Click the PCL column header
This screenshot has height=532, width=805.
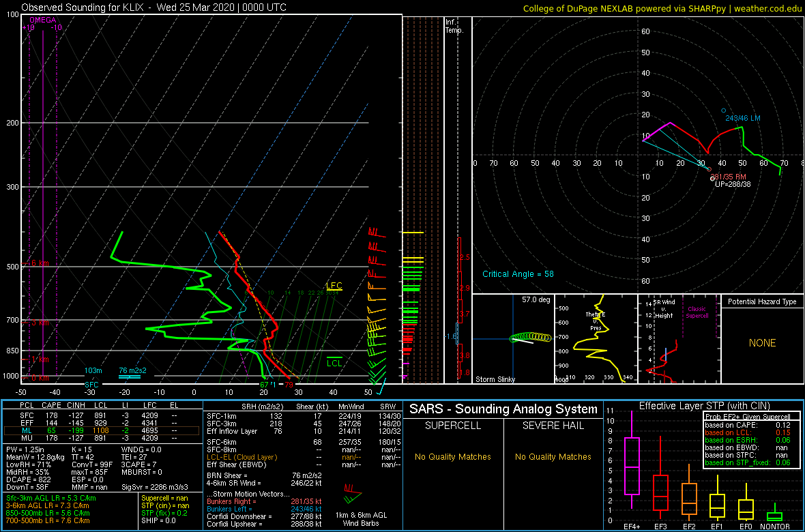coord(26,404)
